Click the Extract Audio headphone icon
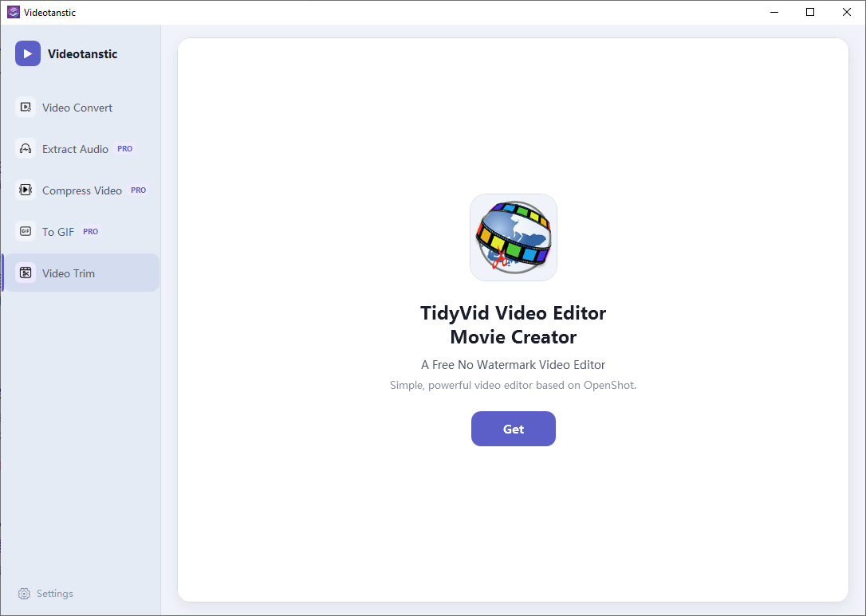Screen dimensions: 866x616 (26, 148)
